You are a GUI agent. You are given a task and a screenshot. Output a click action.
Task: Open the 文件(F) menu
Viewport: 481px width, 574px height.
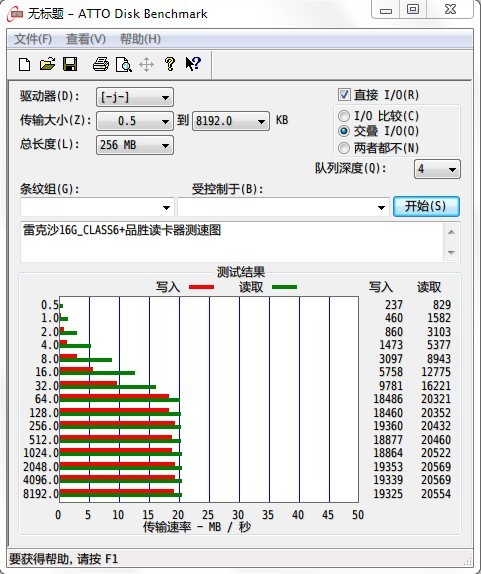[x=33, y=39]
